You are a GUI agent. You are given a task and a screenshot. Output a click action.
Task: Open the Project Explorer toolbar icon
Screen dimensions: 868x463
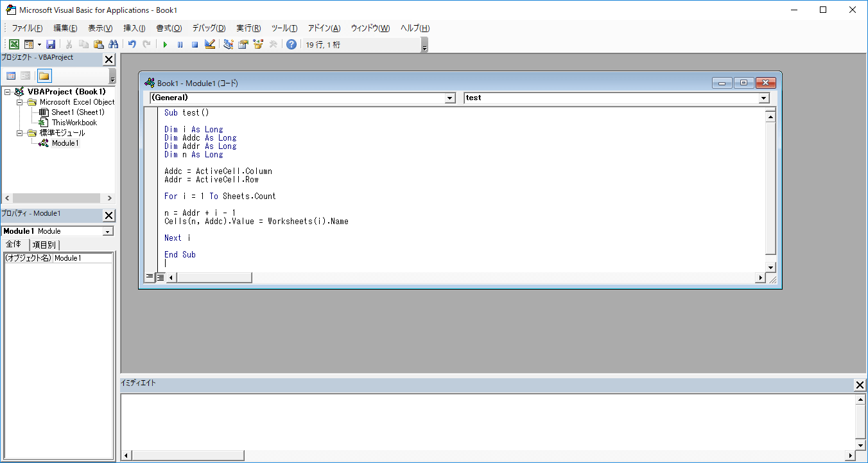coord(229,44)
